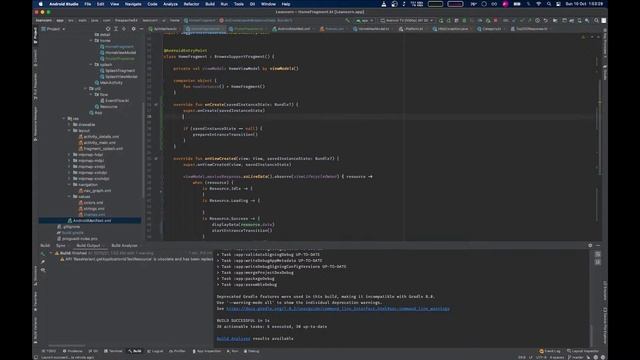640x360 pixels.
Task: Select nav_graph.xml file
Action: click(95, 191)
